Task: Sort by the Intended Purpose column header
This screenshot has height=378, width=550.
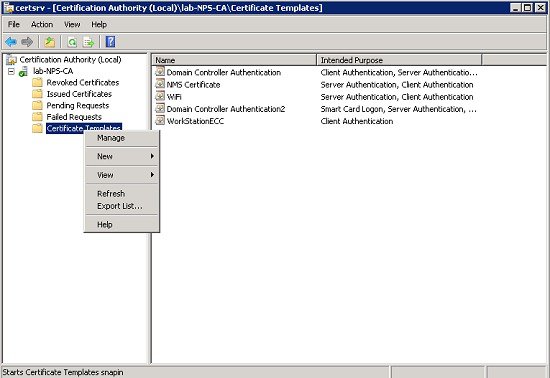Action: (x=399, y=60)
